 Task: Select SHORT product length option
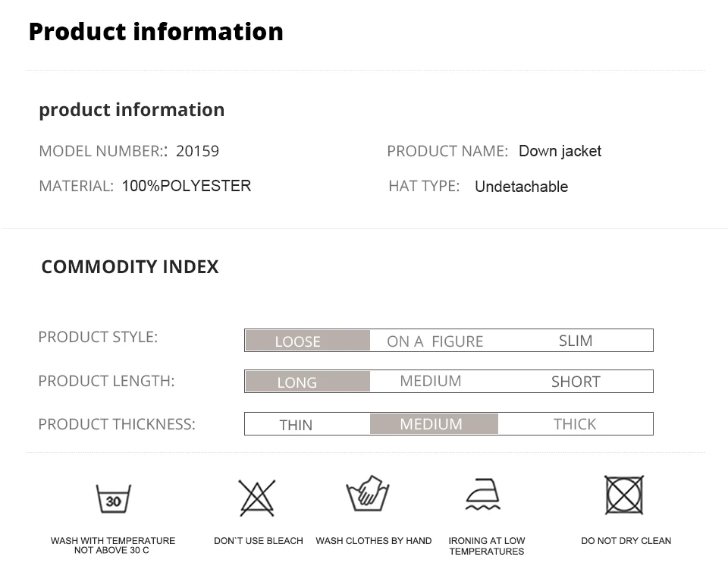tap(576, 382)
